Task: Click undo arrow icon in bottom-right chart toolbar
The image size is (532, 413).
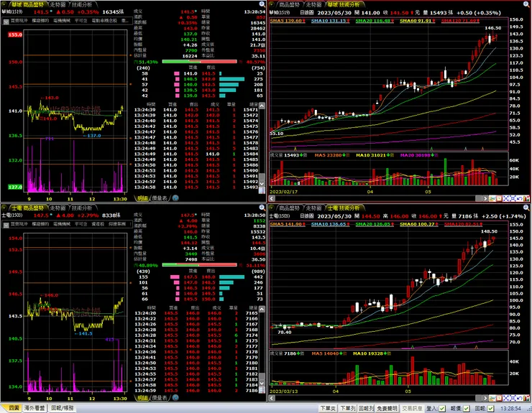Action: coord(519,398)
